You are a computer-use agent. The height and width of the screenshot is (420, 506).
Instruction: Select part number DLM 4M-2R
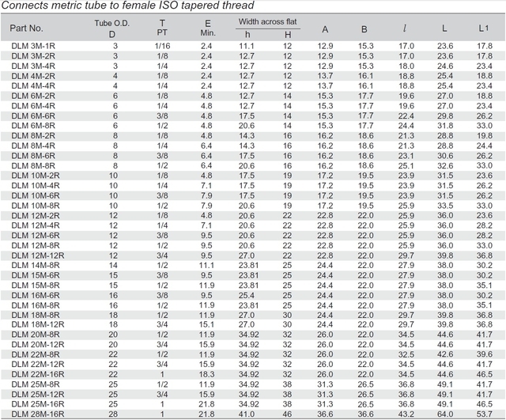coord(33,76)
